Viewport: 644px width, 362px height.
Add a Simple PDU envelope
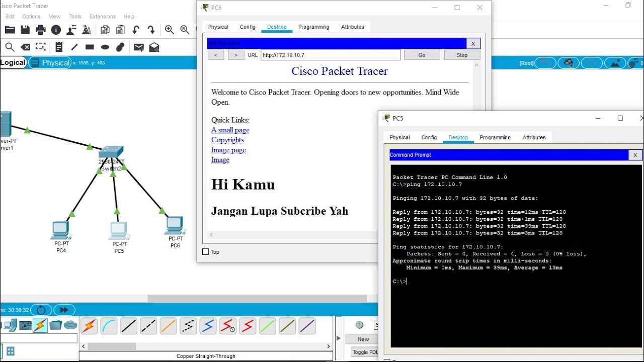(x=139, y=47)
